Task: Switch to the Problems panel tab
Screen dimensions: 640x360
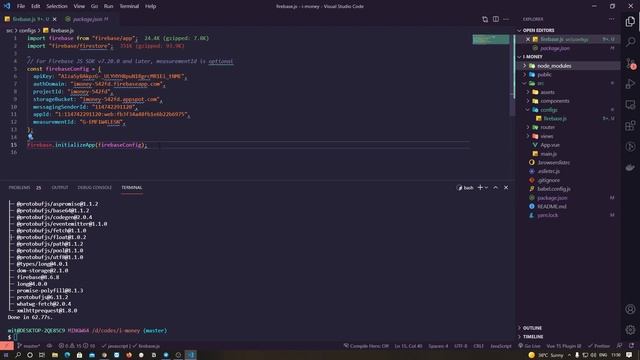Action: tap(24, 188)
